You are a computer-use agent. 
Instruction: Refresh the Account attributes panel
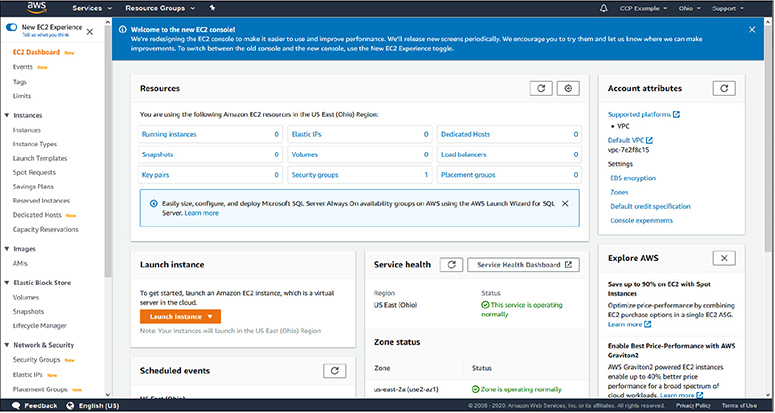(725, 89)
